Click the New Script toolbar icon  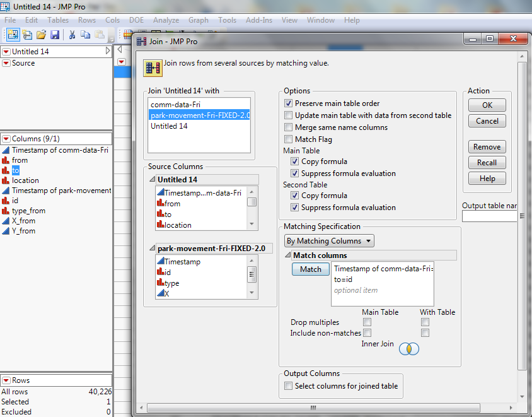tap(27, 35)
